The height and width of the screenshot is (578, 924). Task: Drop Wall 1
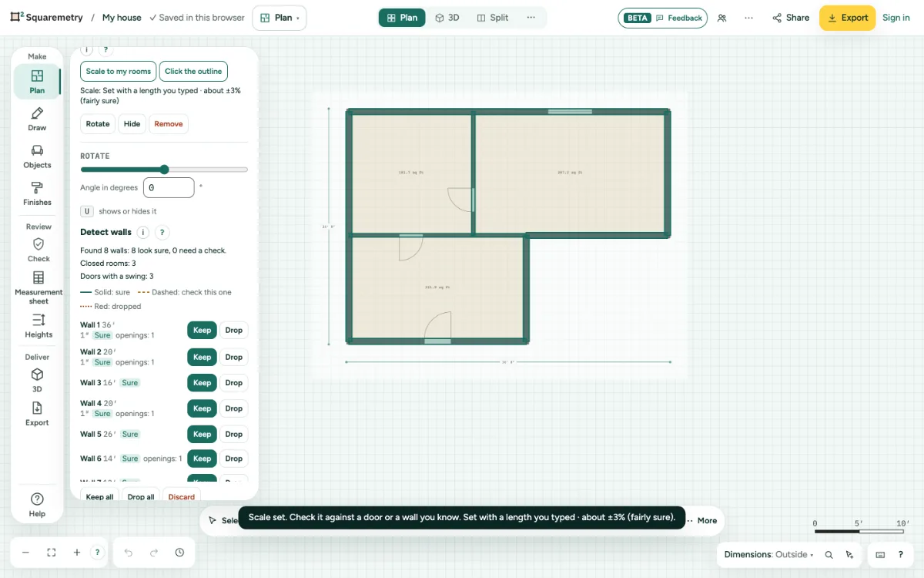(x=233, y=330)
